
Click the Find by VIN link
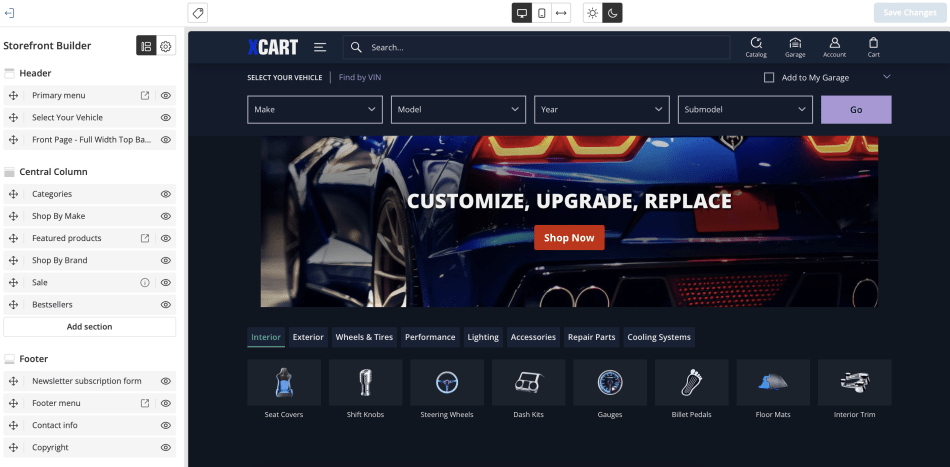(x=360, y=78)
